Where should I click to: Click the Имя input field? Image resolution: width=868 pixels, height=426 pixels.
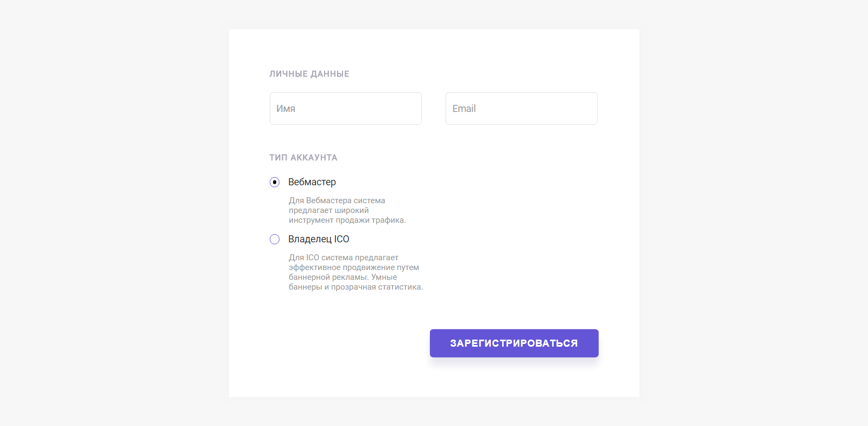click(x=345, y=109)
